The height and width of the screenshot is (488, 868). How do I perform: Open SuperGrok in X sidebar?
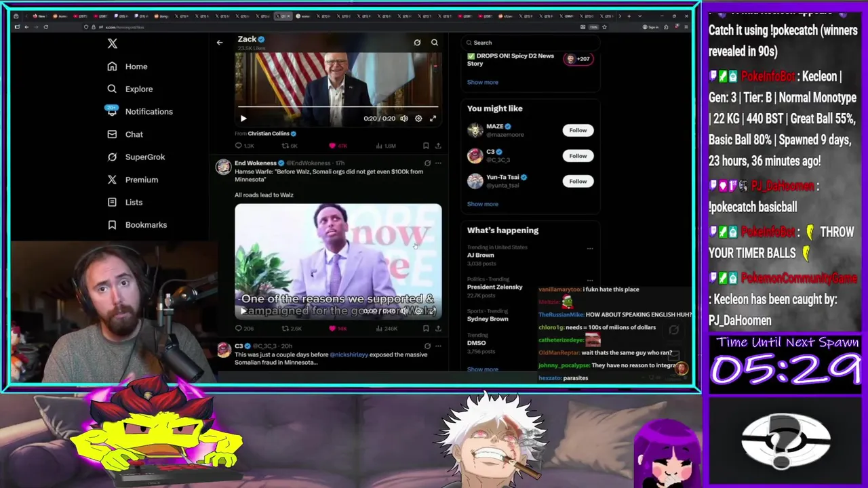click(136, 157)
